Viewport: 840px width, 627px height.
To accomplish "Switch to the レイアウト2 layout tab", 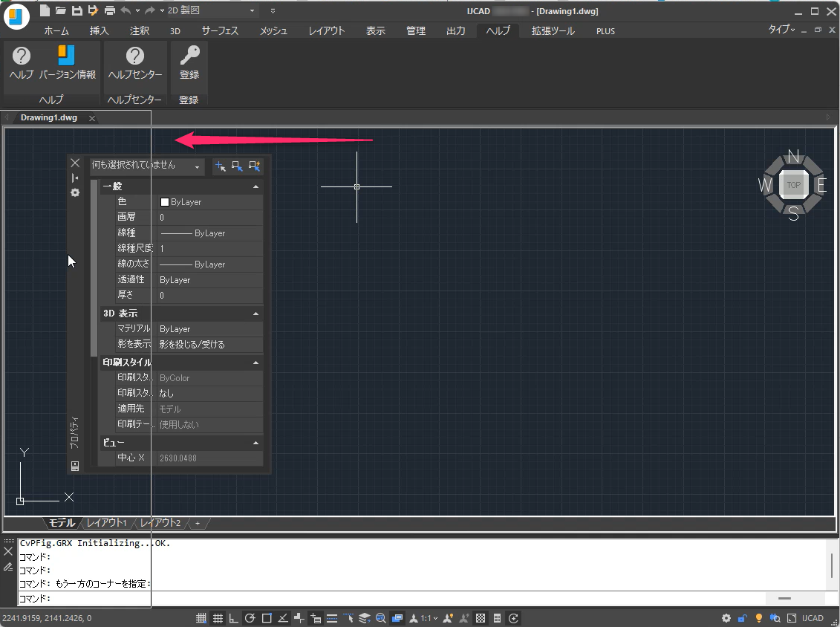I will [x=160, y=523].
